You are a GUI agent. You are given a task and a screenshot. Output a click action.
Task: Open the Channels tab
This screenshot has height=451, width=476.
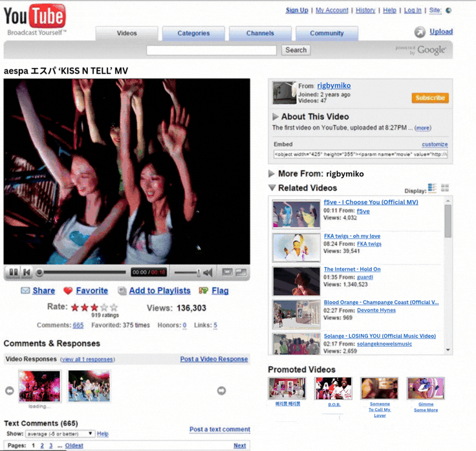pos(260,34)
